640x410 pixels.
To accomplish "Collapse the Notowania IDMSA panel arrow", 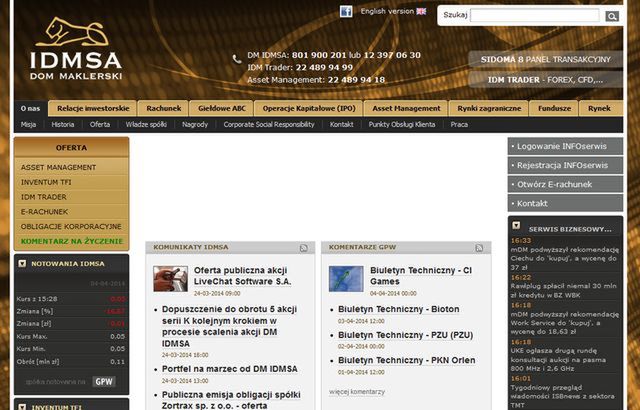I will (22, 264).
